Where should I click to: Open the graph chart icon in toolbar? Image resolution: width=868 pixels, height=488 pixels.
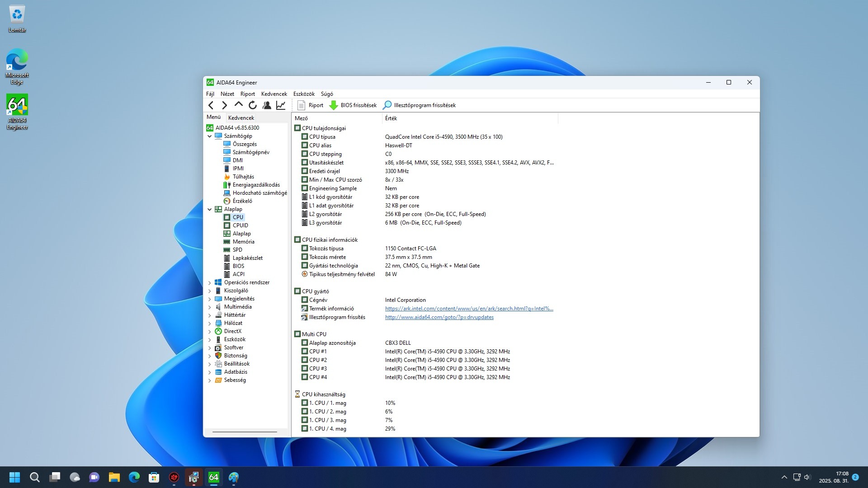click(x=281, y=105)
